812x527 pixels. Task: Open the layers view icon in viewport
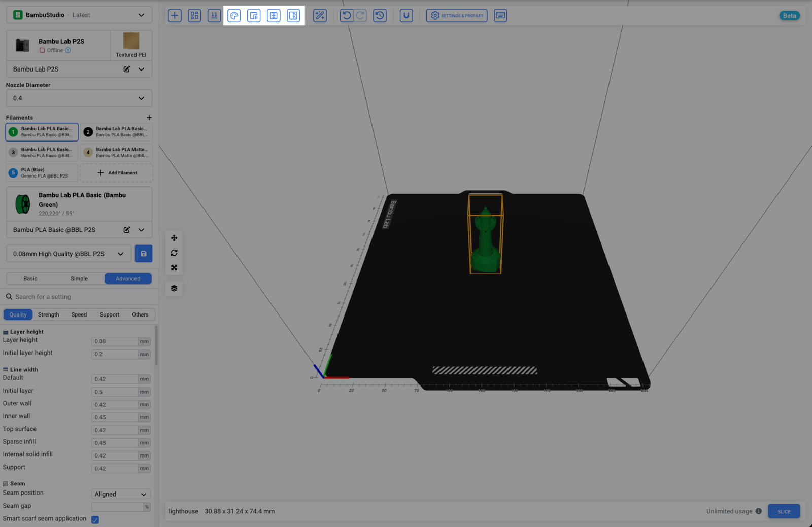pyautogui.click(x=174, y=288)
